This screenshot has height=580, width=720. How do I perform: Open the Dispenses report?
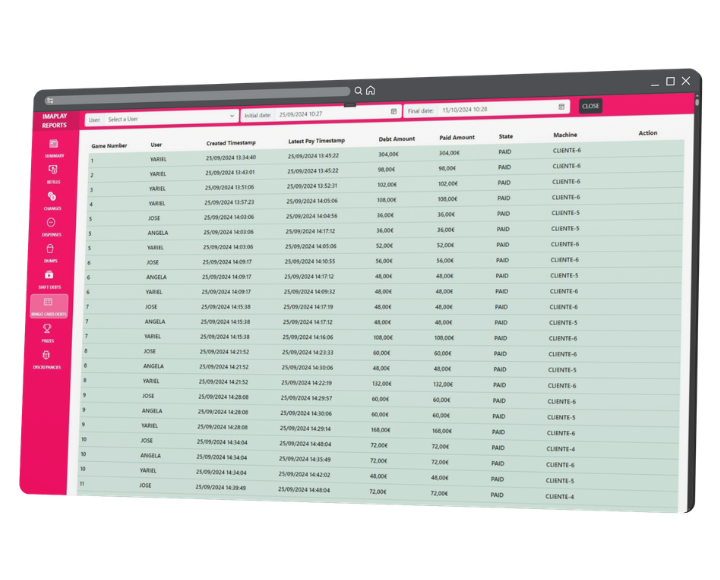tap(51, 227)
